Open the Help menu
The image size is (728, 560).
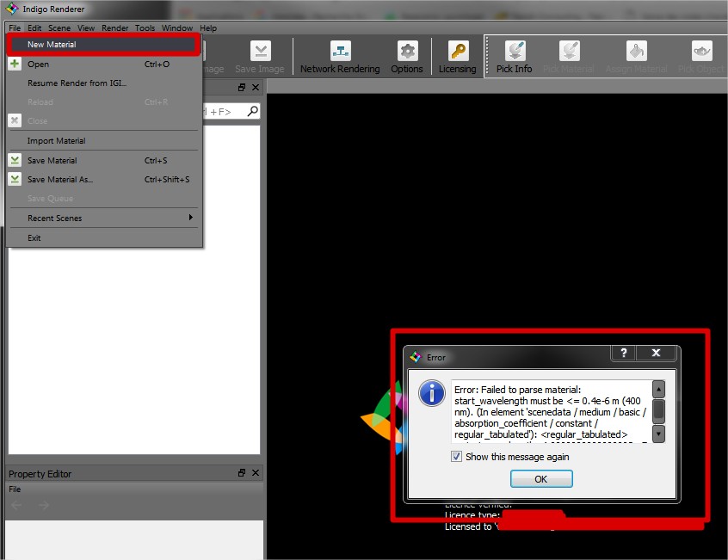tap(208, 28)
